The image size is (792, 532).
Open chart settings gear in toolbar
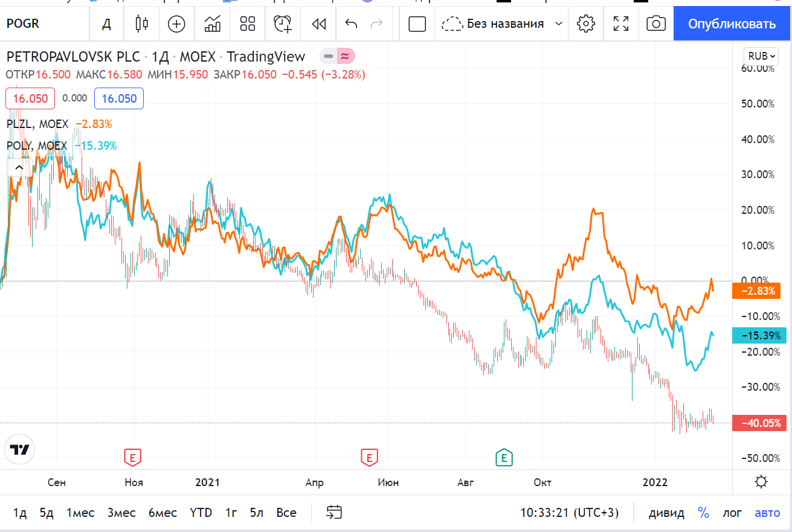(x=585, y=24)
